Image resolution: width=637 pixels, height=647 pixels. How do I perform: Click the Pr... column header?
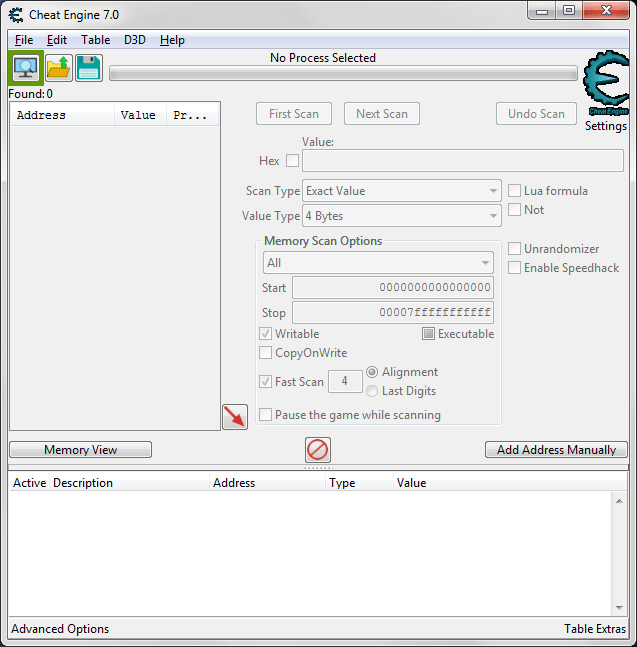coord(192,115)
